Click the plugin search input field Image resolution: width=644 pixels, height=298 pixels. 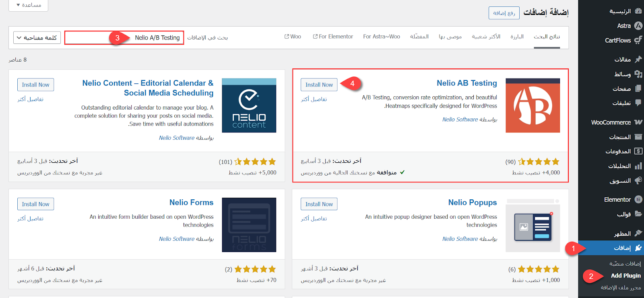pos(124,38)
